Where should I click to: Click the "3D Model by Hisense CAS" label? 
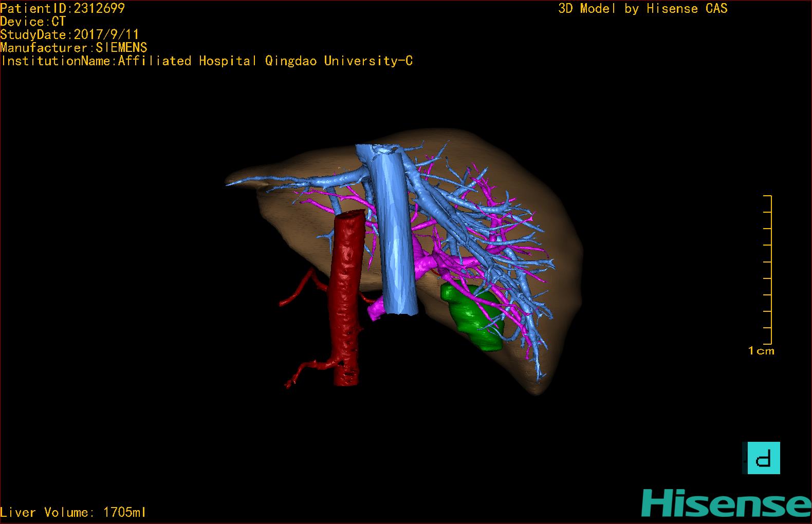pyautogui.click(x=643, y=8)
